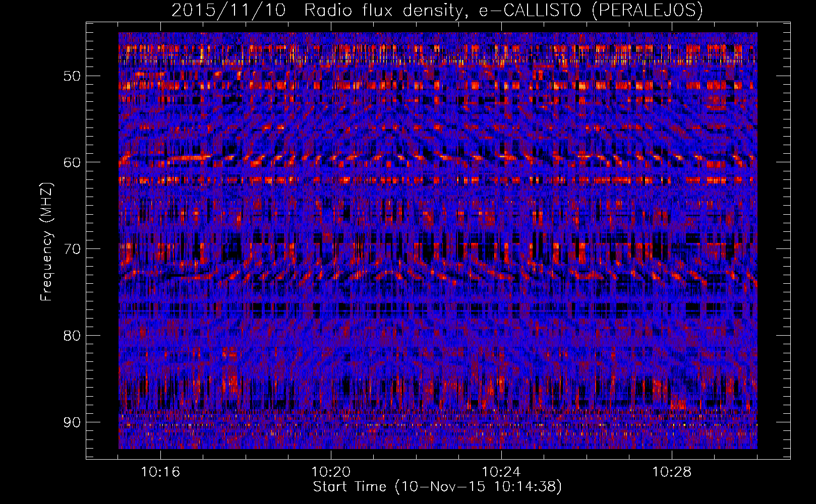Click the 10:20 time tick label
Screen dimensions: 816x504
331,472
